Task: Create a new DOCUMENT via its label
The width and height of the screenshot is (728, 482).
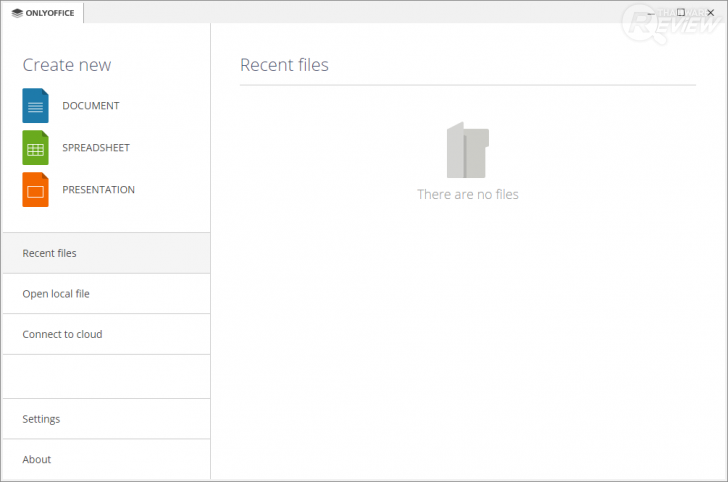Action: [91, 106]
